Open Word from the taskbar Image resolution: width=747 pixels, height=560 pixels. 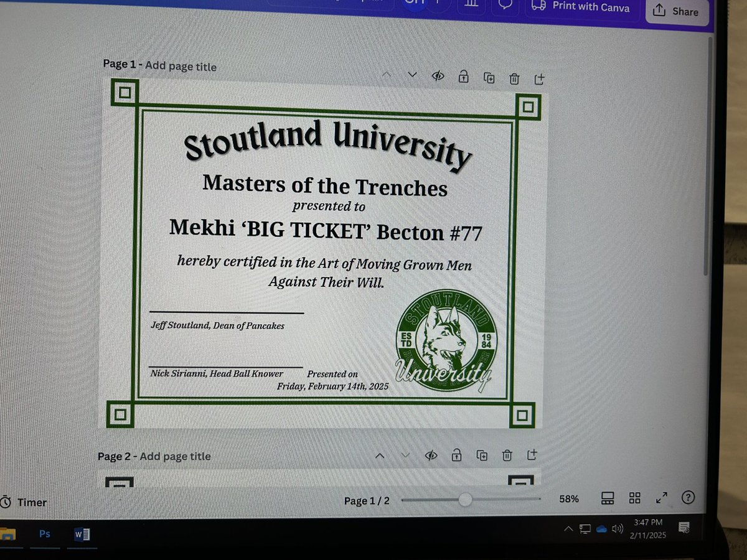click(82, 534)
